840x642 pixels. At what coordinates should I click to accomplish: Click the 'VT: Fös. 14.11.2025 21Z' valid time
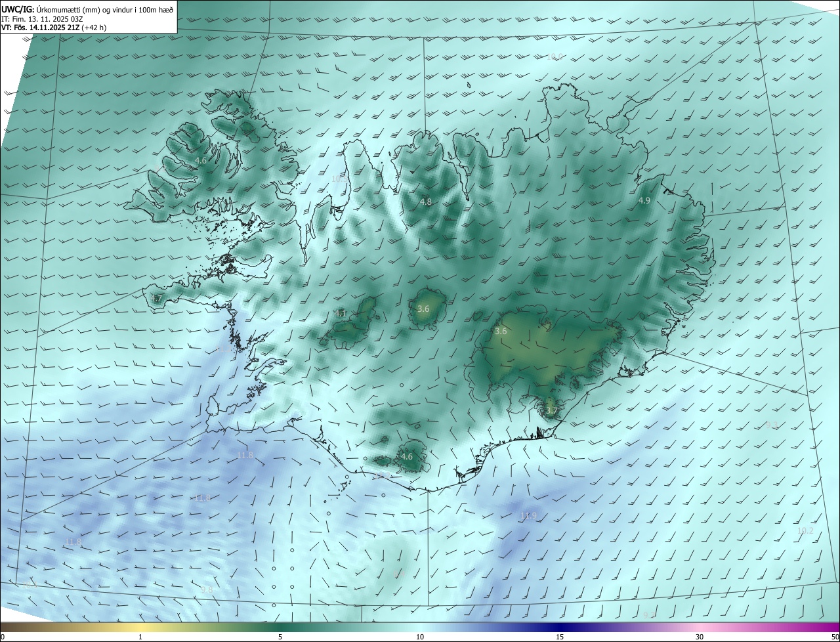coord(41,28)
